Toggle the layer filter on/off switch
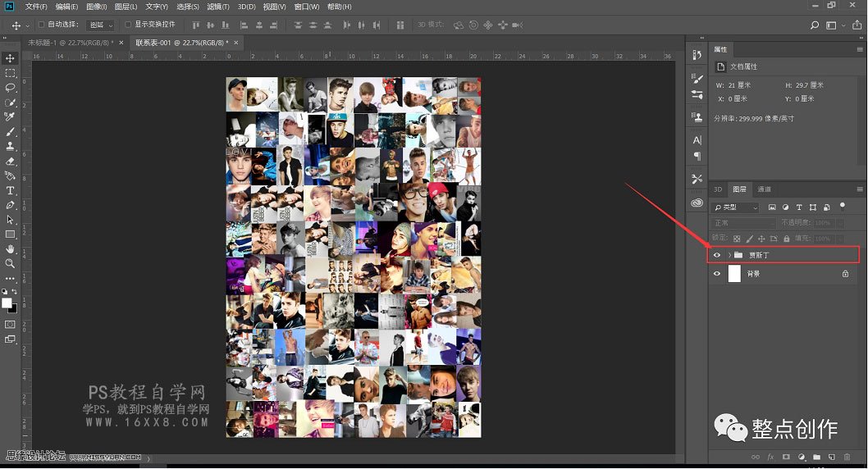Image resolution: width=868 pixels, height=469 pixels. [843, 206]
